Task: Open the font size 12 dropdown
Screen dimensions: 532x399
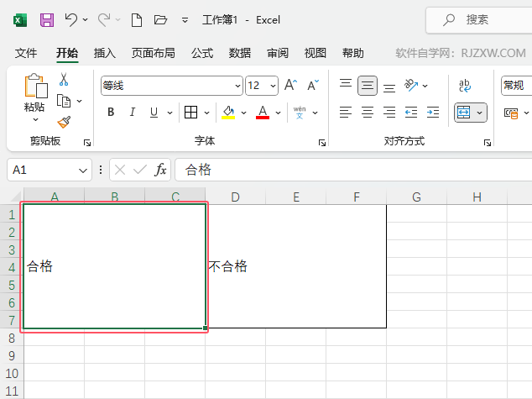Action: [273, 86]
